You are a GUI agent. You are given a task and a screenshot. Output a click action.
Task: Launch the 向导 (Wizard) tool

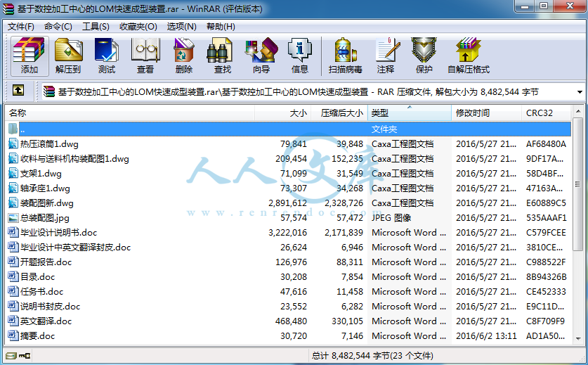pyautogui.click(x=261, y=56)
